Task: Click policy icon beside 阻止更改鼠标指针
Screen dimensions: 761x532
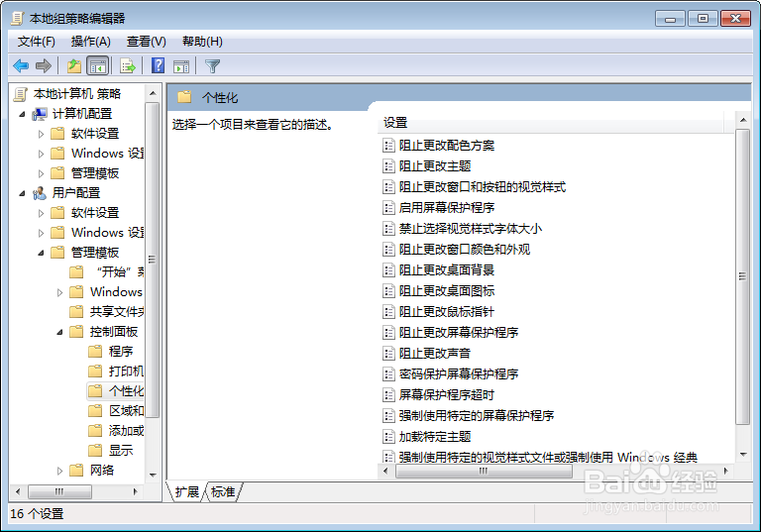Action: click(388, 312)
